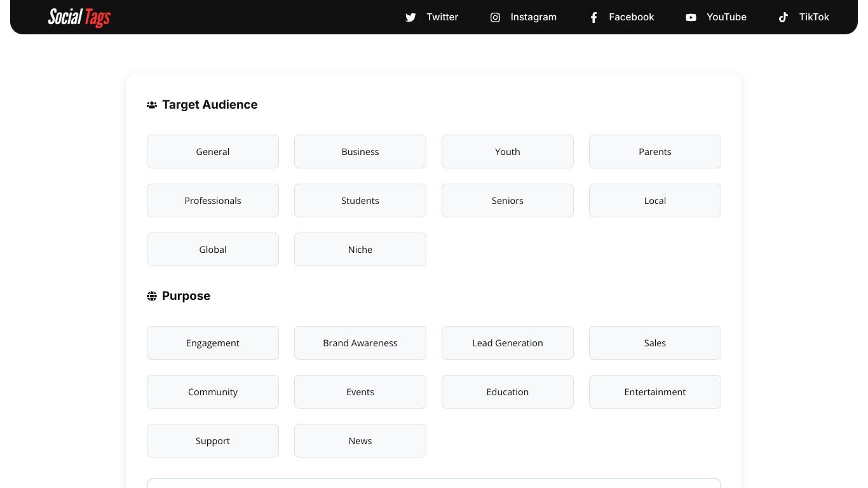Screen dimensions: 868x488
Task: Click the Purpose heading
Action: pos(186,296)
